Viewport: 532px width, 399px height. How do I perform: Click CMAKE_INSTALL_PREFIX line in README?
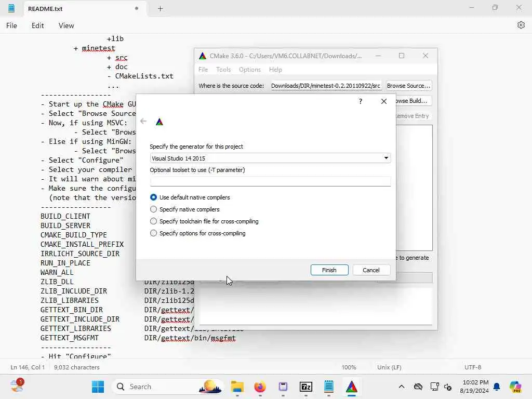pos(82,244)
